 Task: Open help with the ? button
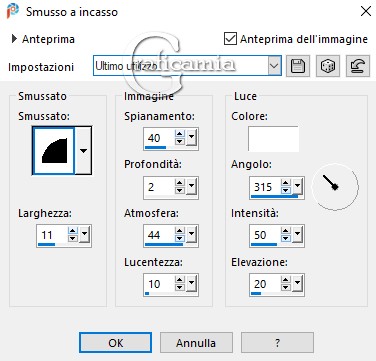(277, 343)
